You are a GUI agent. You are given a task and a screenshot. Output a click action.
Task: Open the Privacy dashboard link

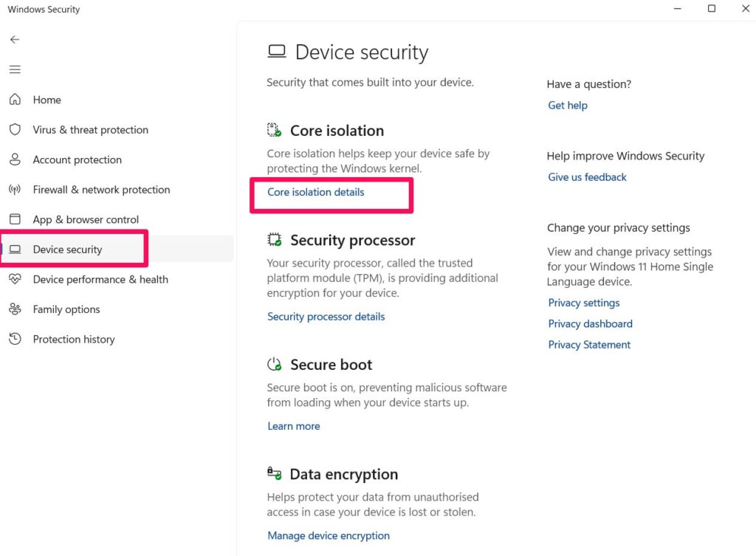(590, 324)
